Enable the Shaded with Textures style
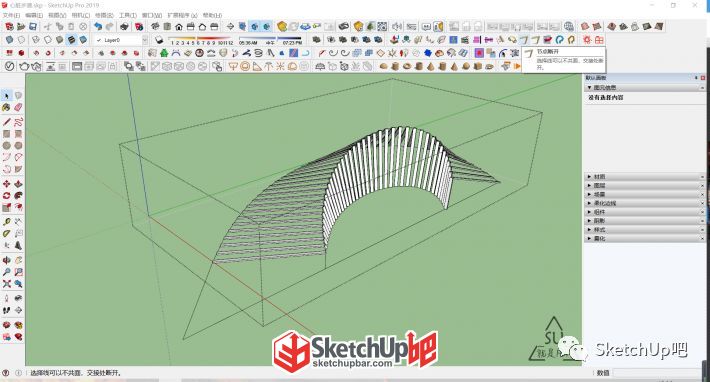Image resolution: width=710 pixels, height=382 pixels. tap(71, 40)
